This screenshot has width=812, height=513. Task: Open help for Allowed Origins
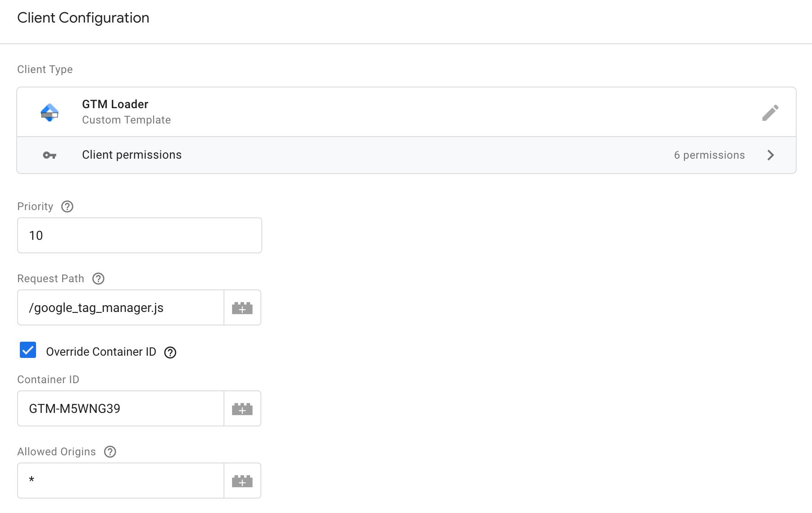[x=110, y=452]
